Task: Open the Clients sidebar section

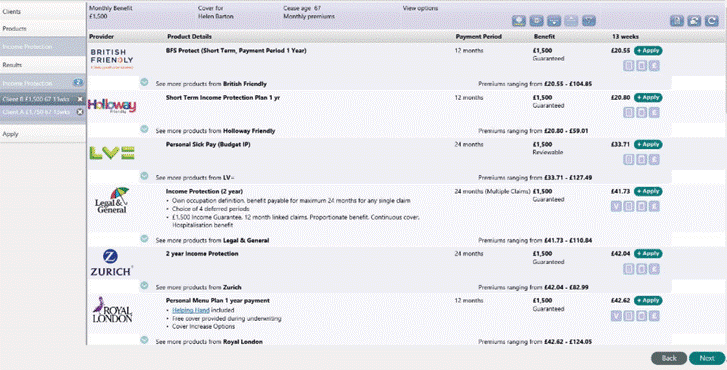Action: pos(43,12)
